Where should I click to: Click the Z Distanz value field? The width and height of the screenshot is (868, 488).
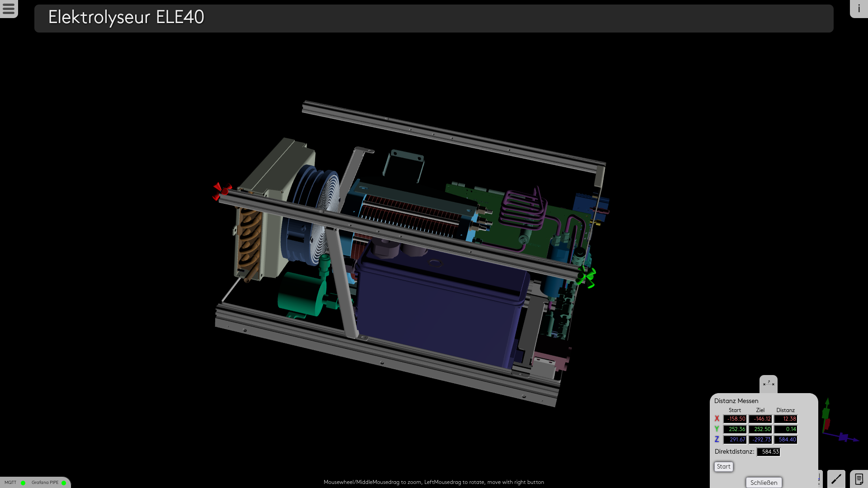click(x=786, y=440)
